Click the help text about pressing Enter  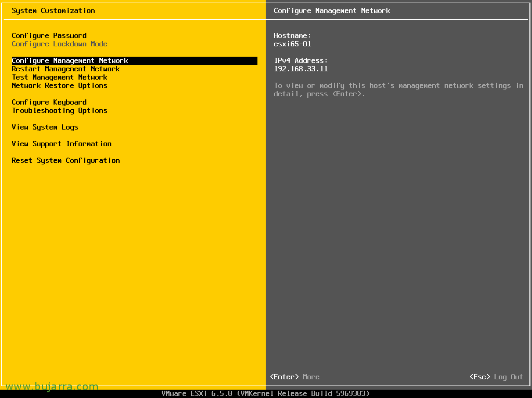tap(398, 90)
